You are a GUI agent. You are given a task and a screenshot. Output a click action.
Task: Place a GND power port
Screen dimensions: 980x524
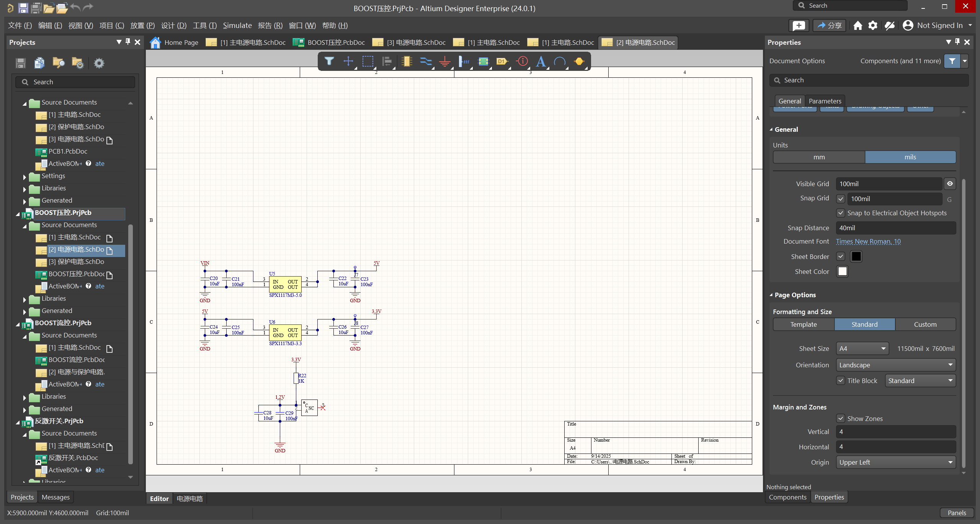tap(445, 61)
